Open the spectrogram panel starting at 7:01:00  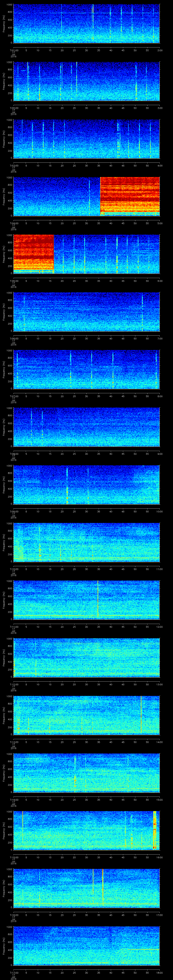86,24
